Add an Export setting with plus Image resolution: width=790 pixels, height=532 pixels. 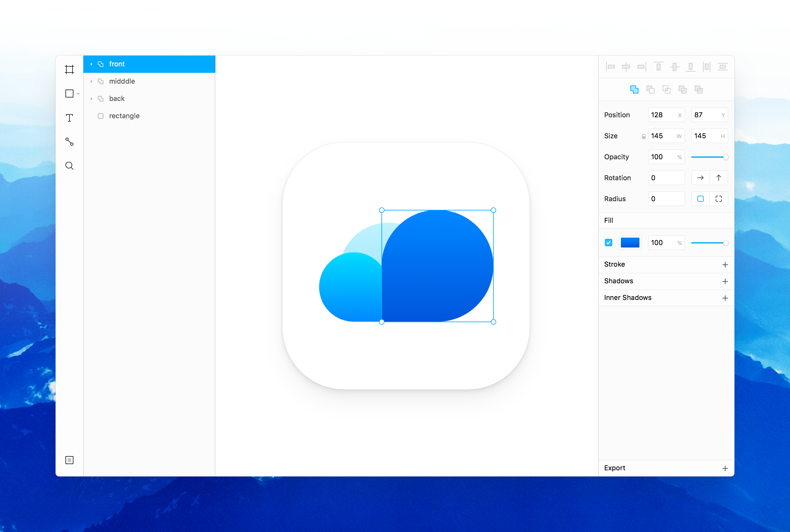[725, 468]
